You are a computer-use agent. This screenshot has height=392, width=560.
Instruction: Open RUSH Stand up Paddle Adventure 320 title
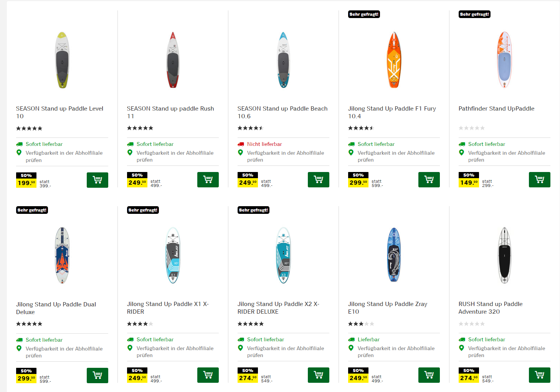490,308
